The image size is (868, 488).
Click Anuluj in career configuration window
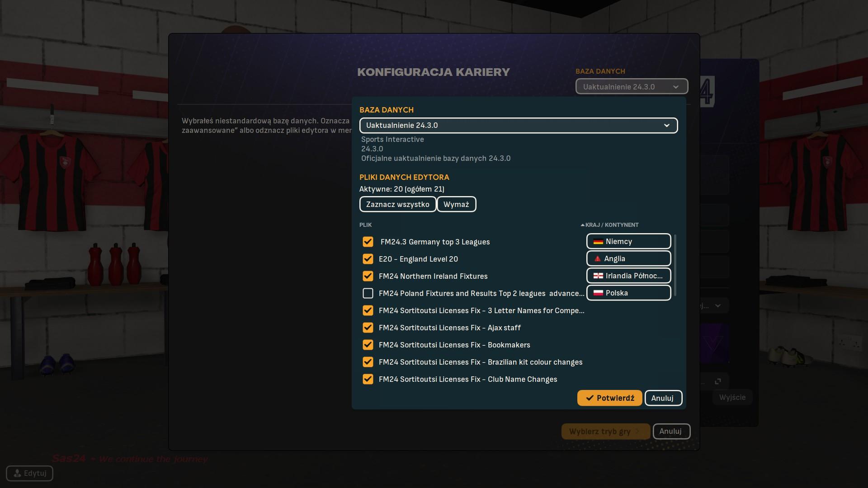(x=671, y=432)
